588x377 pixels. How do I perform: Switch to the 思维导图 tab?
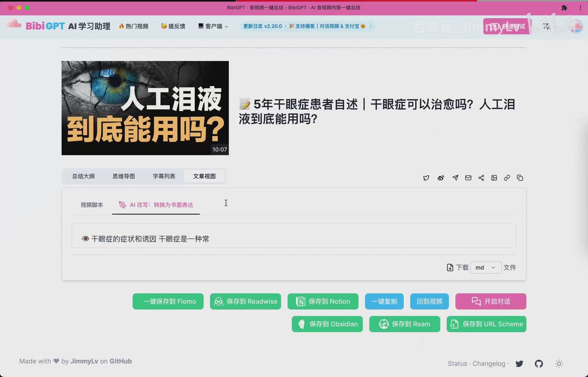point(123,176)
